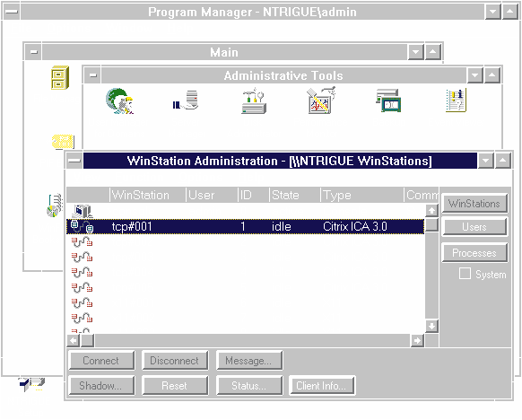Click the horizontal scroll right arrow
The image size is (522, 420).
[417, 340]
